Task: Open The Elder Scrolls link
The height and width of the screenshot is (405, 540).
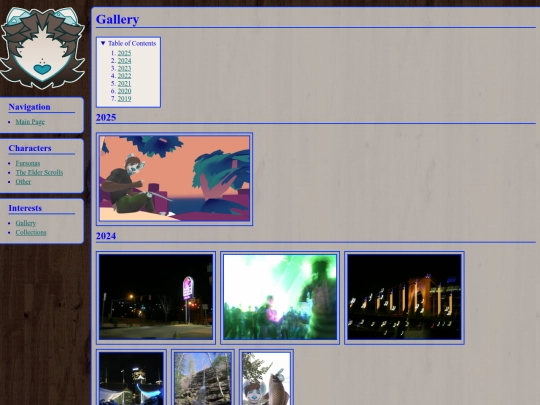Action: point(39,173)
